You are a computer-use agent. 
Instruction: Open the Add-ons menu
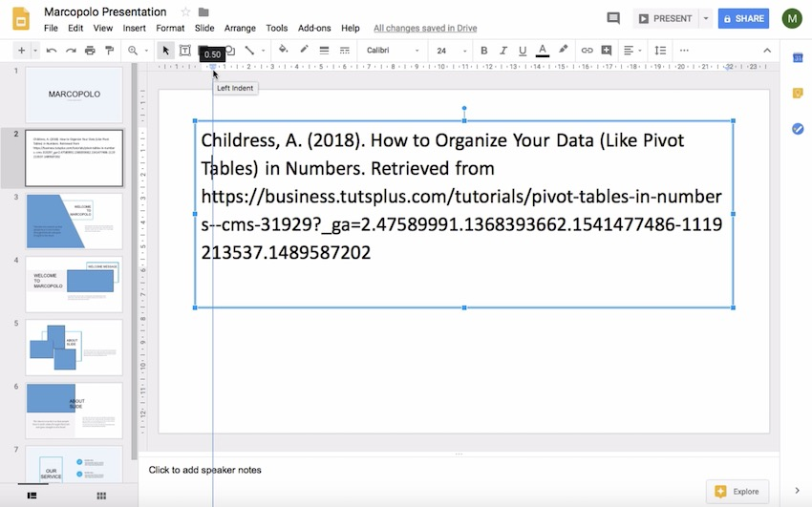(314, 29)
